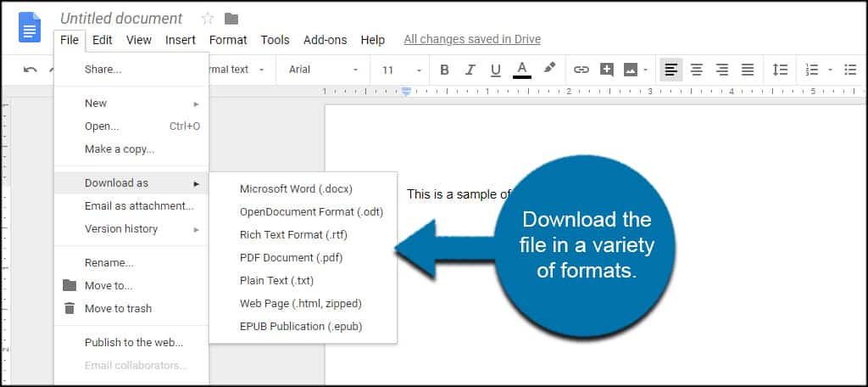Click the Google Docs home icon

tap(30, 26)
